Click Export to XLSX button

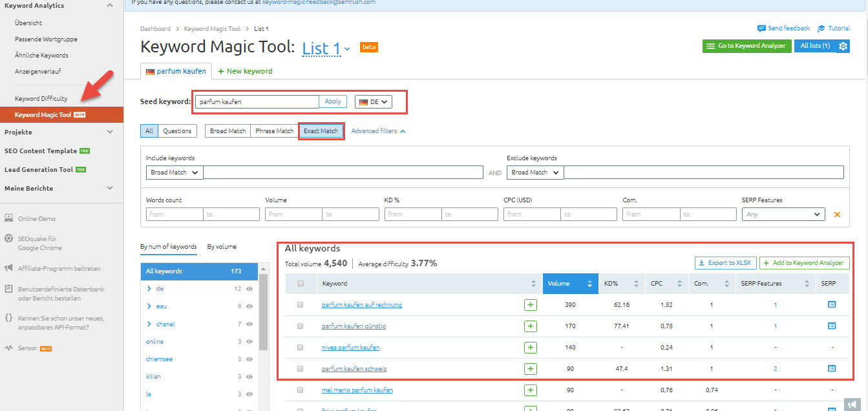725,263
